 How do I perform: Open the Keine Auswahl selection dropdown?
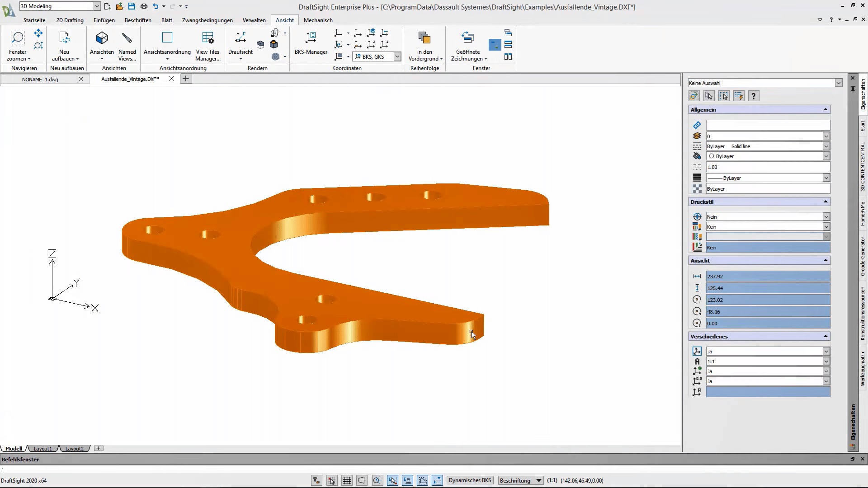(x=839, y=83)
